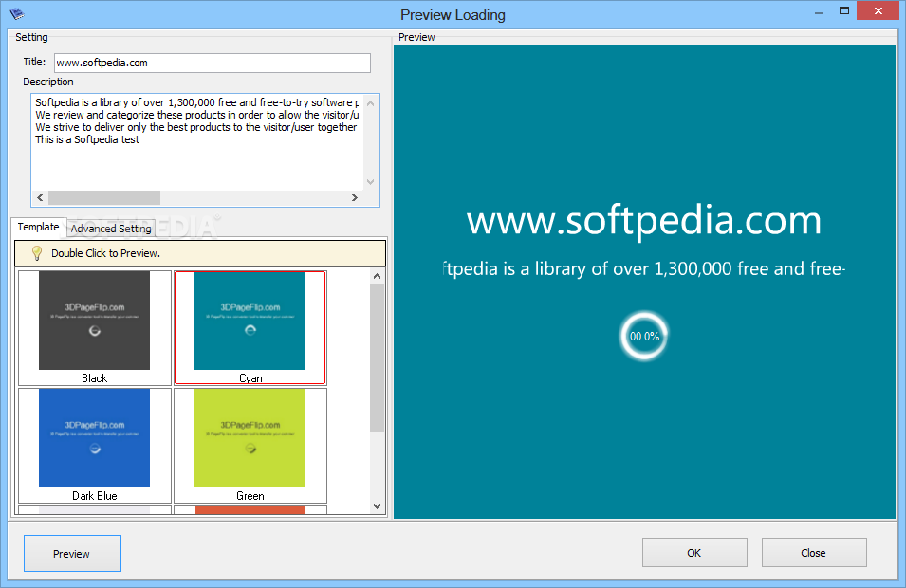Click the Preview button
The image size is (906, 588).
[x=72, y=553]
